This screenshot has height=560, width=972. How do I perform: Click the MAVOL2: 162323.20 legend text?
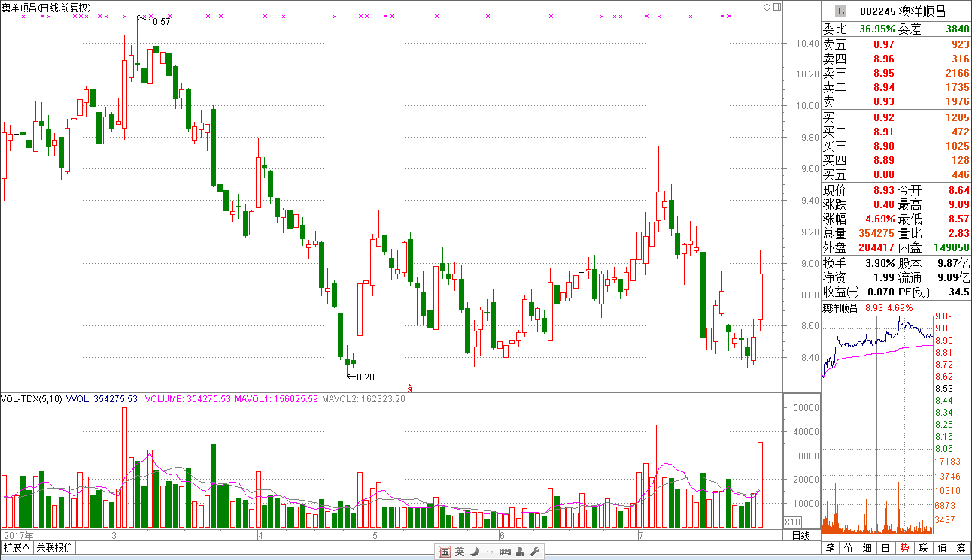[x=364, y=399]
